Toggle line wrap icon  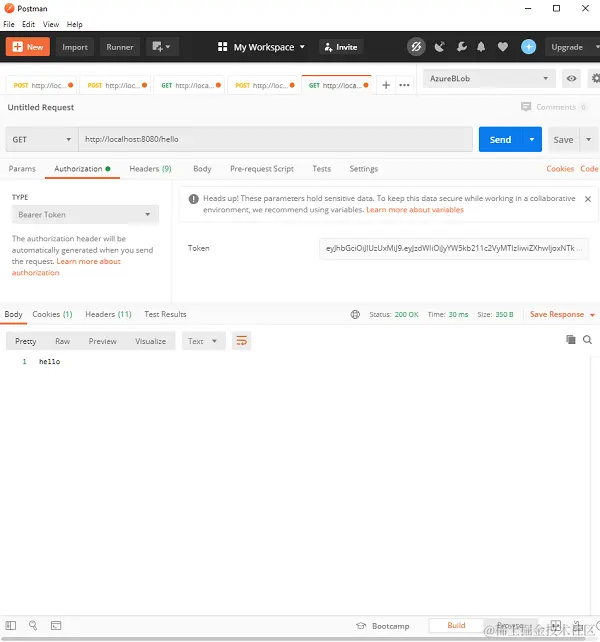(x=242, y=341)
